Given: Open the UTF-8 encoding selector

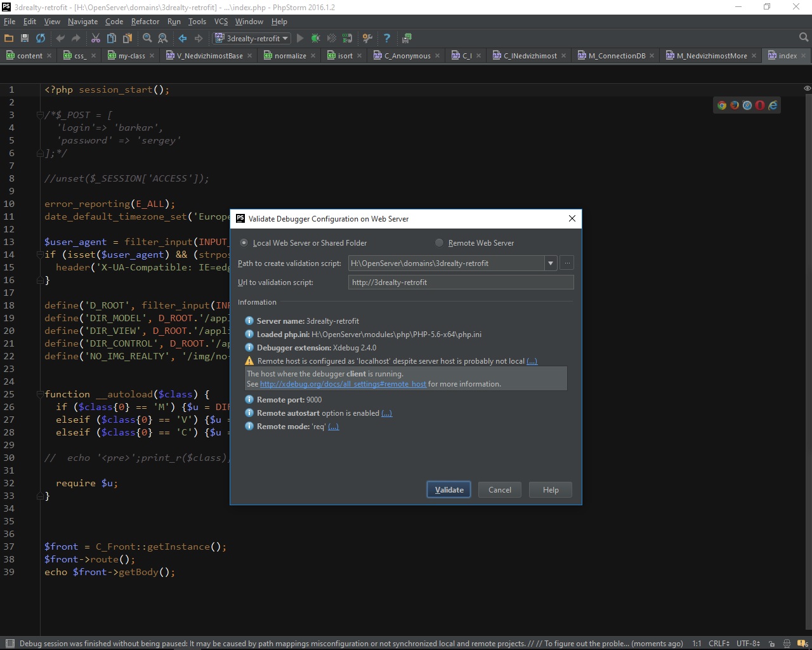Looking at the screenshot, I should click(748, 643).
